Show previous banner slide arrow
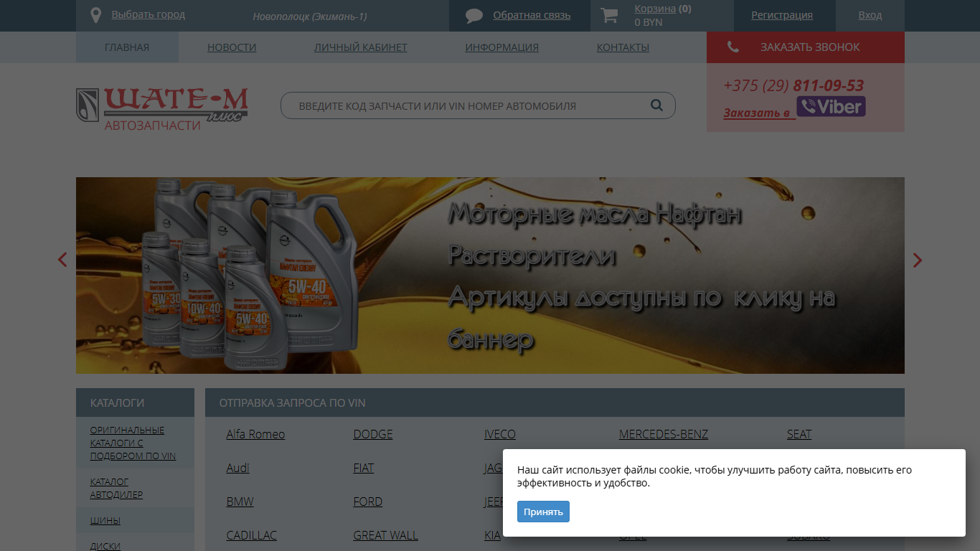980x551 pixels. tap(62, 260)
